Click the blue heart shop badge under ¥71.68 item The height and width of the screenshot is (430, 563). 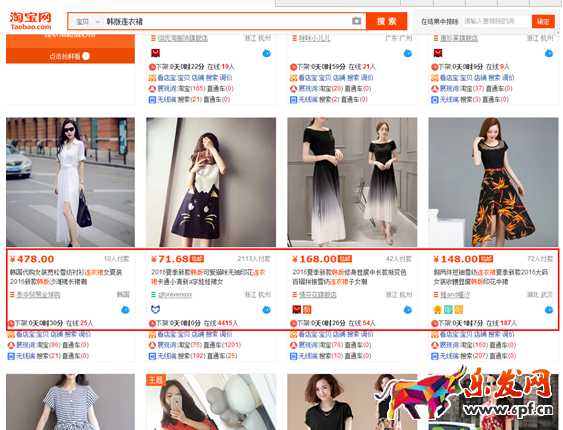155,309
